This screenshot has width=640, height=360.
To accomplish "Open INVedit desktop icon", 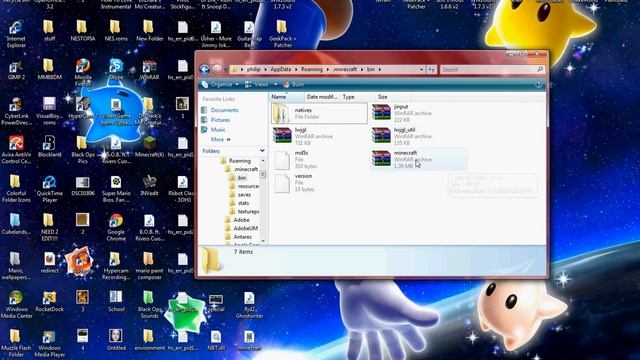I will coord(149,185).
